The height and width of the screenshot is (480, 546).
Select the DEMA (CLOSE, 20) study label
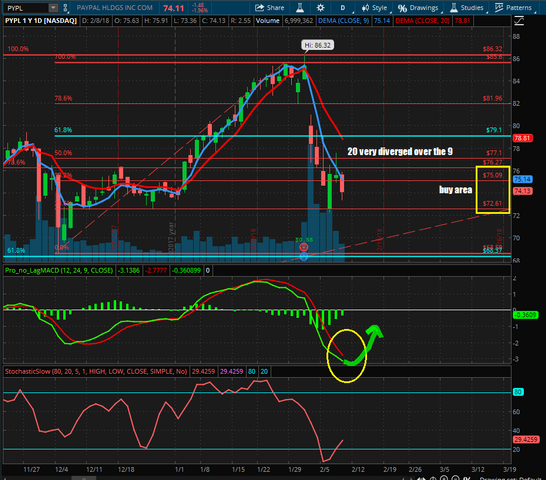[x=422, y=21]
